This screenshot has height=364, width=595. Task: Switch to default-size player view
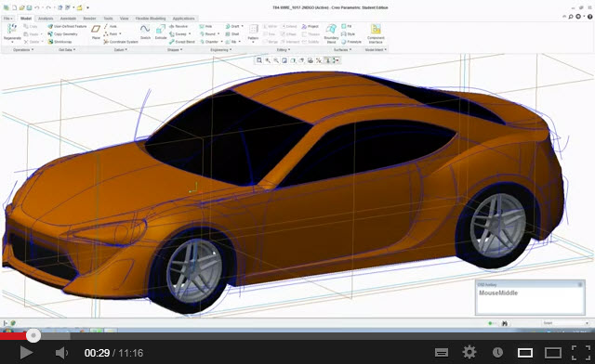525,353
